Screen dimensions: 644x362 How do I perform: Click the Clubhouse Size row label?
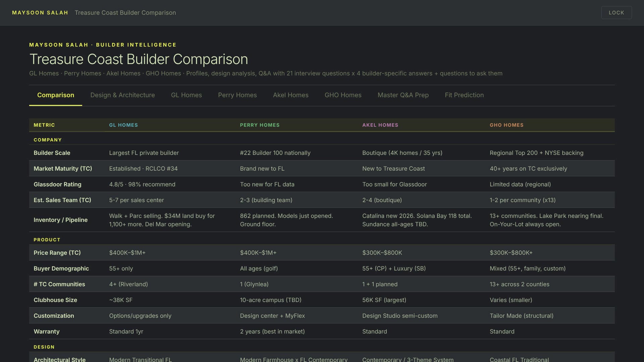55,300
